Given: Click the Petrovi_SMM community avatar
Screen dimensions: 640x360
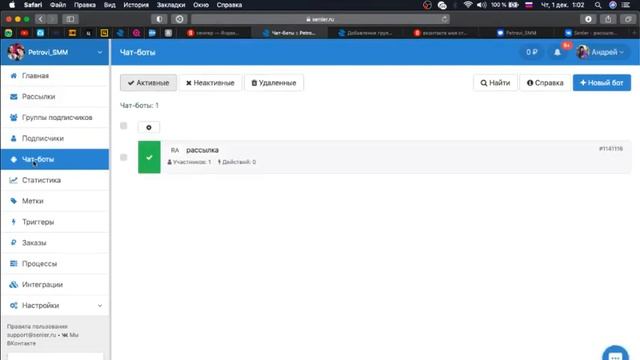Looking at the screenshot, I should click(16, 52).
